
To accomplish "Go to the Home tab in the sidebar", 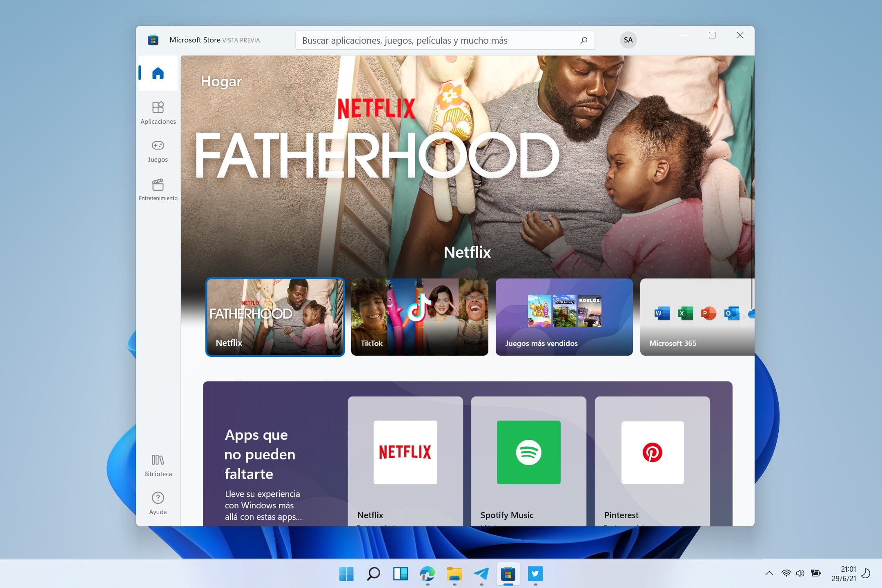I will point(158,73).
